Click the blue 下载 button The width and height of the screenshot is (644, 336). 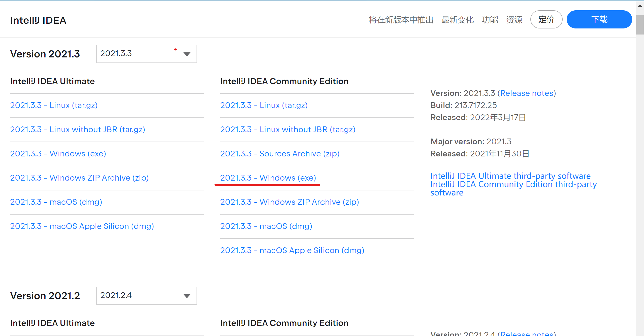pyautogui.click(x=599, y=19)
